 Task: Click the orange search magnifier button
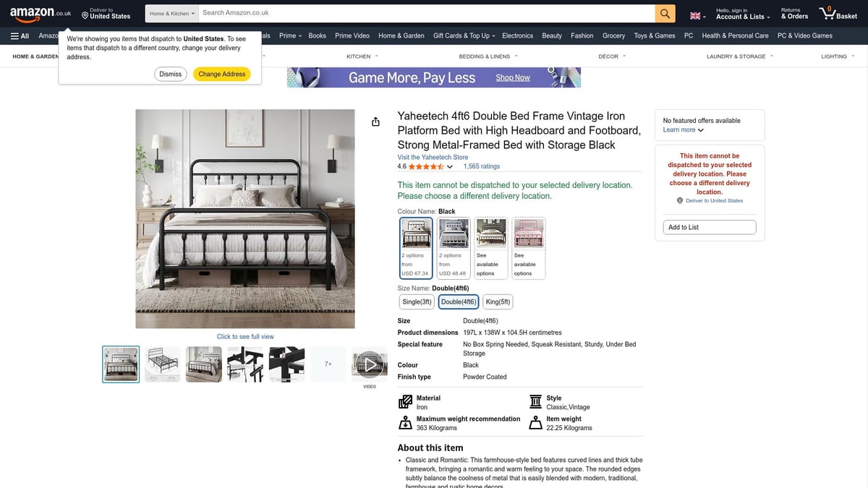(665, 13)
